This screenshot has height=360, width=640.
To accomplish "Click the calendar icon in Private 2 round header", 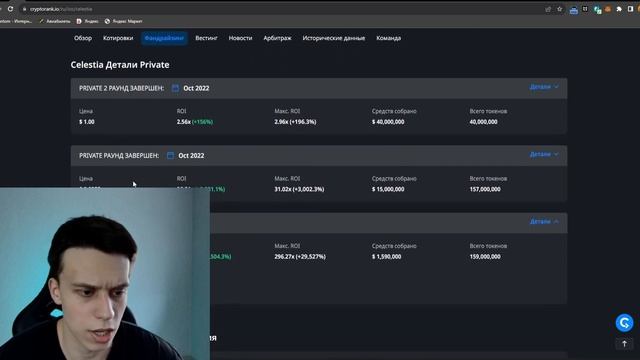I will click(176, 88).
